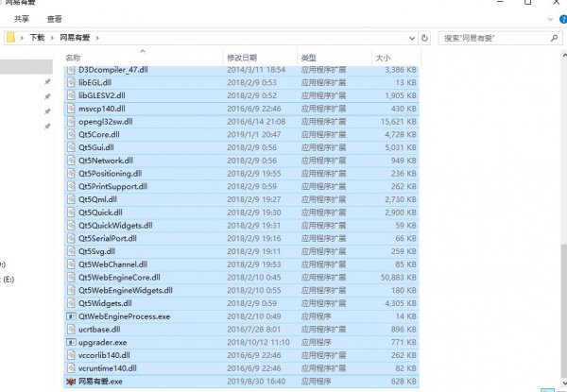Click the 2019/1/1 20:47 date cell
The height and width of the screenshot is (392, 567).
pos(254,134)
